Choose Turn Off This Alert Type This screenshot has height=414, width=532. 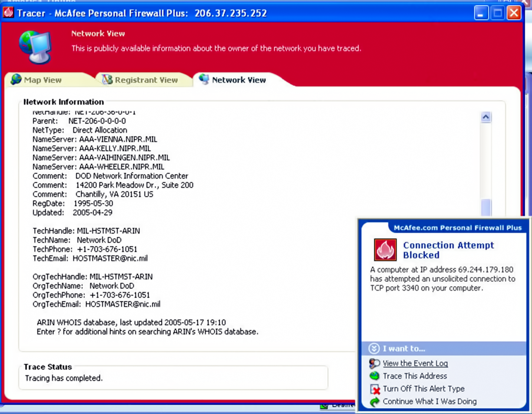424,389
